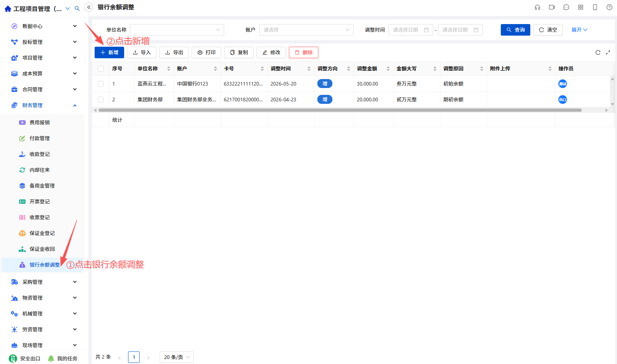This screenshot has height=364, width=617.
Task: Click the grid apps icon
Action: click(581, 7)
